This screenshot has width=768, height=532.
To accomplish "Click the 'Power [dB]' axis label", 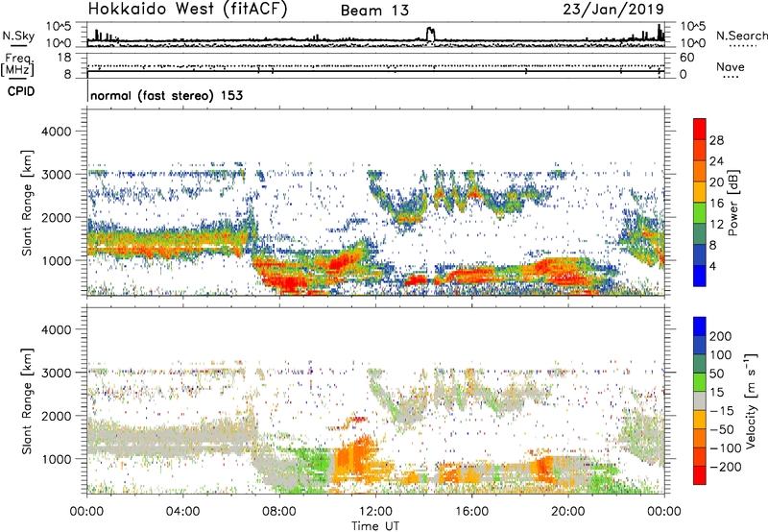I will tap(732, 203).
